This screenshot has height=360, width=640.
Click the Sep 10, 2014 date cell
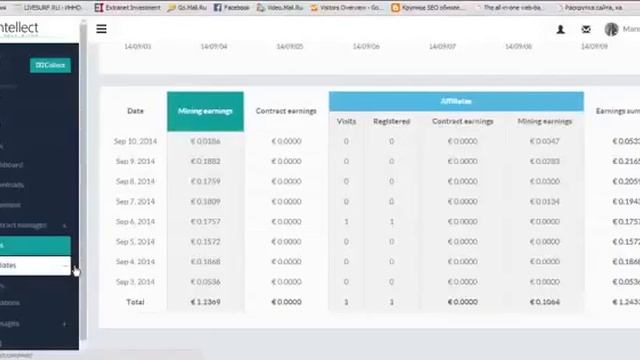[x=135, y=141]
